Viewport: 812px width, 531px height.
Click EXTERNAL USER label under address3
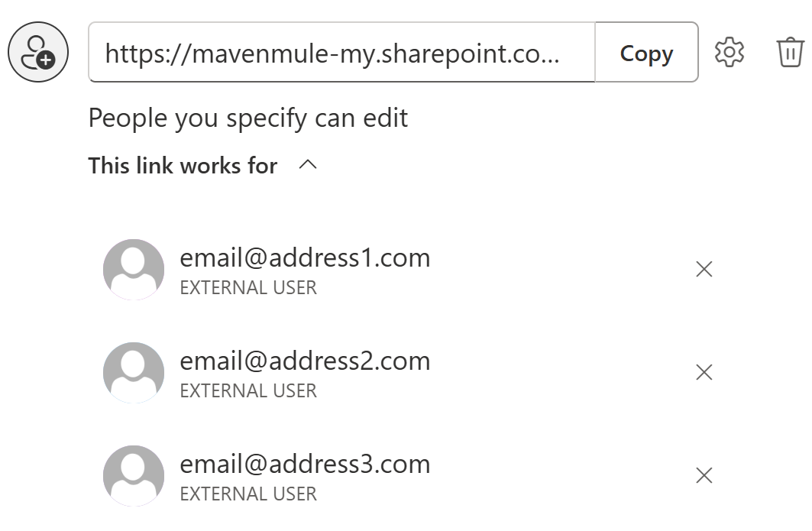click(248, 494)
